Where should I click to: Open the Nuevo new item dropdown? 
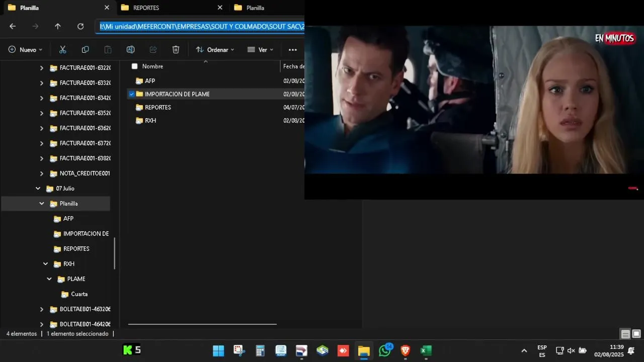pyautogui.click(x=25, y=50)
